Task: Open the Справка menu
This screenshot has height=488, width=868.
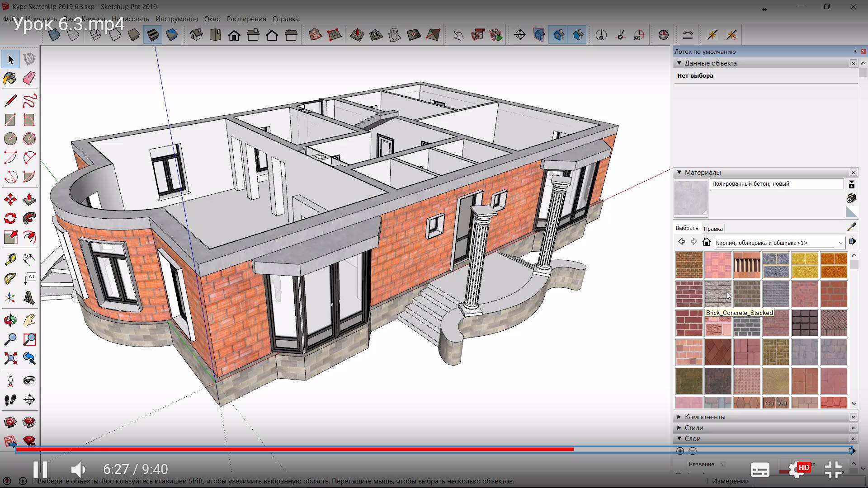Action: tap(285, 19)
